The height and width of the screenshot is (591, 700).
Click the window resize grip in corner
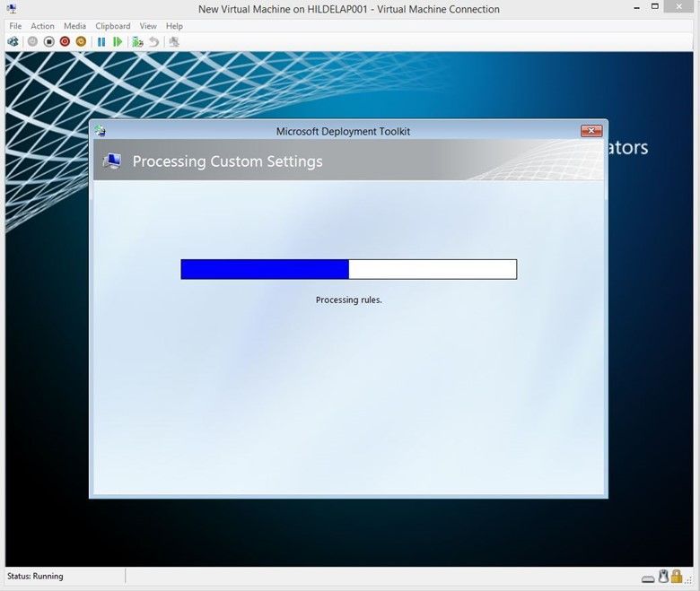click(x=688, y=580)
